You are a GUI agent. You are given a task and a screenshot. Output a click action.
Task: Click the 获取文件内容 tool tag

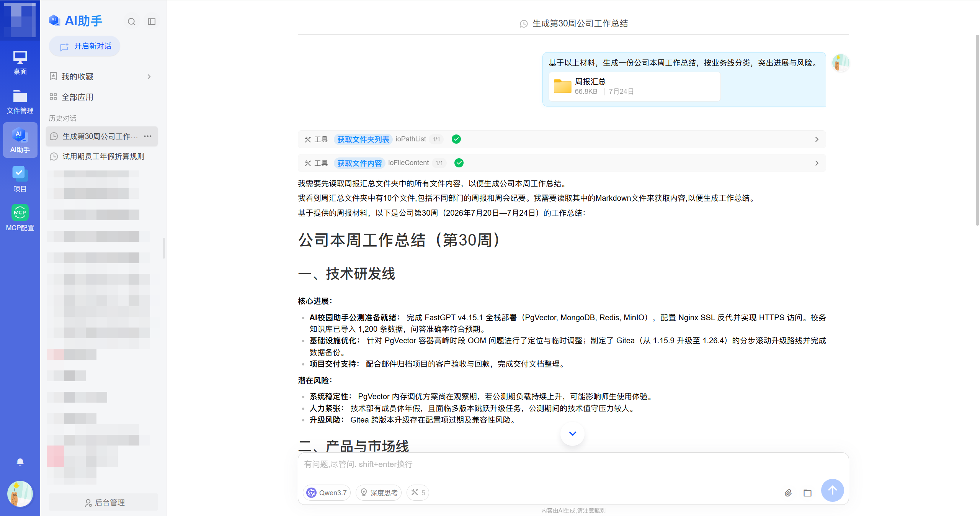pos(359,163)
